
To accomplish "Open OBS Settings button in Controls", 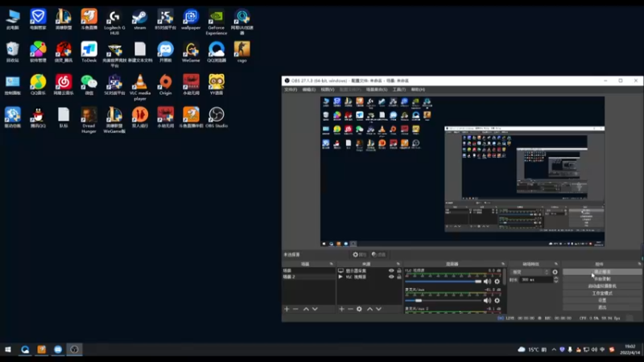I will click(x=602, y=300).
